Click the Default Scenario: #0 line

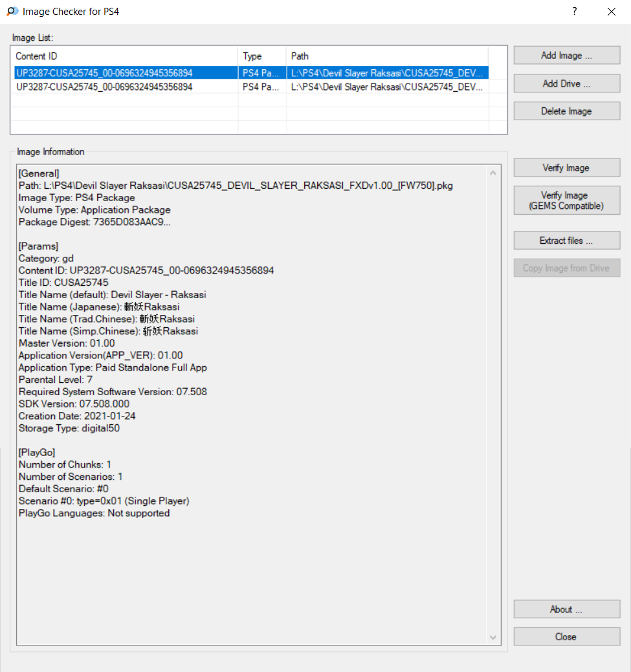[x=63, y=489]
